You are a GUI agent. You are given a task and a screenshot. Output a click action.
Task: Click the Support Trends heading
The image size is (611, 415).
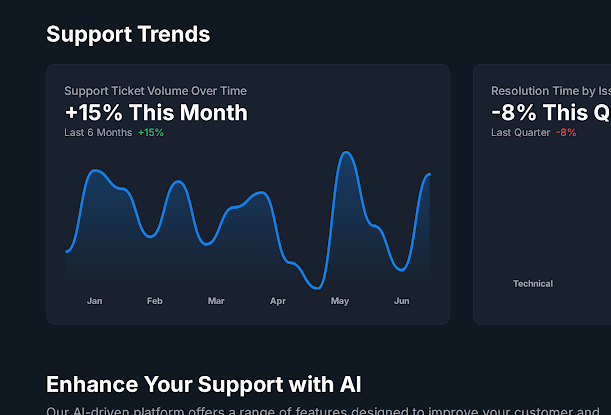coord(128,34)
